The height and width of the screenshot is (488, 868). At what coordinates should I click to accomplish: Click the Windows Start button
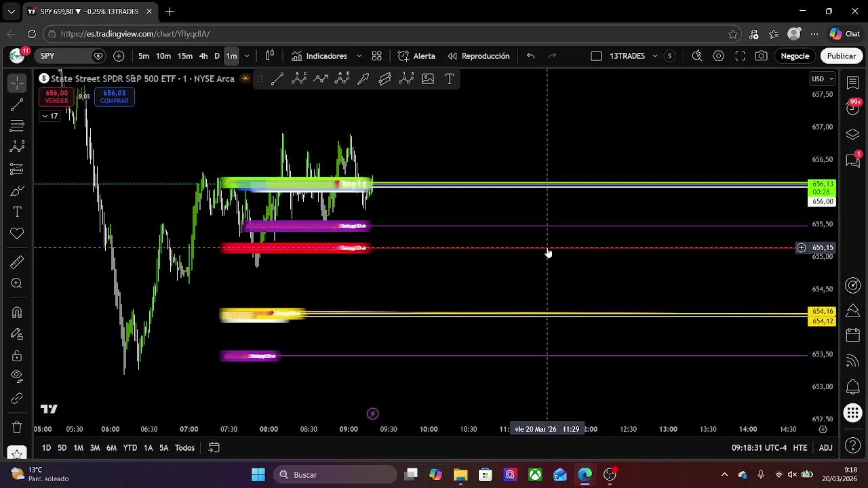pyautogui.click(x=258, y=474)
